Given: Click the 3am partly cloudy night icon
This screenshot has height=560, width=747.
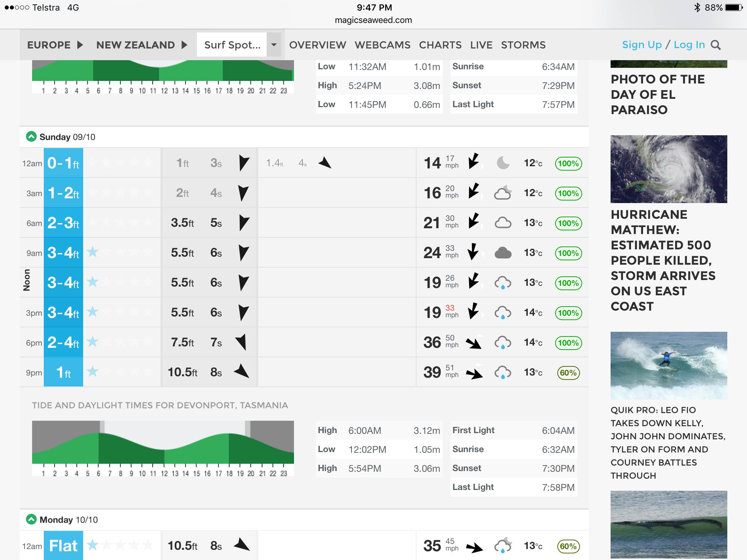Looking at the screenshot, I should [503, 193].
